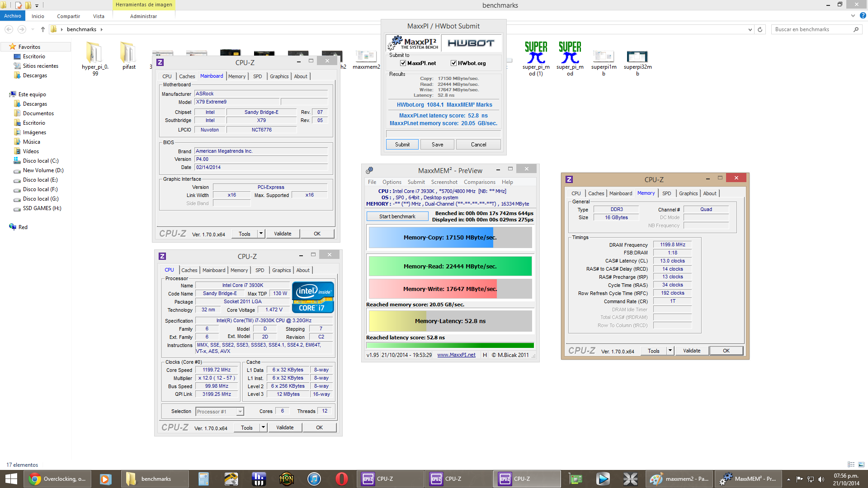Click the Start benchmark button
This screenshot has width=868, height=488.
(x=397, y=216)
